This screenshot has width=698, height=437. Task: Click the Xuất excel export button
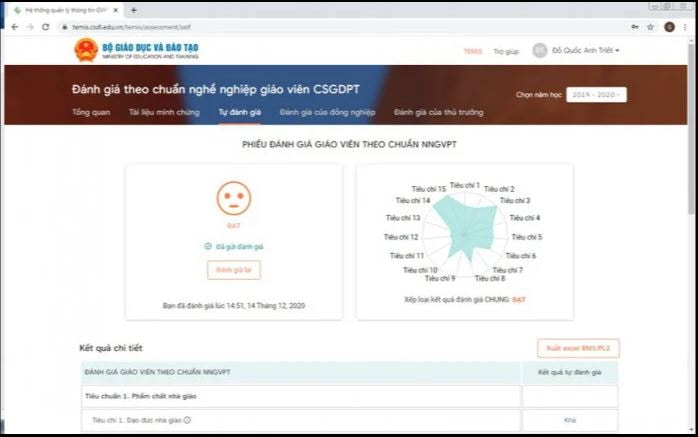click(578, 348)
